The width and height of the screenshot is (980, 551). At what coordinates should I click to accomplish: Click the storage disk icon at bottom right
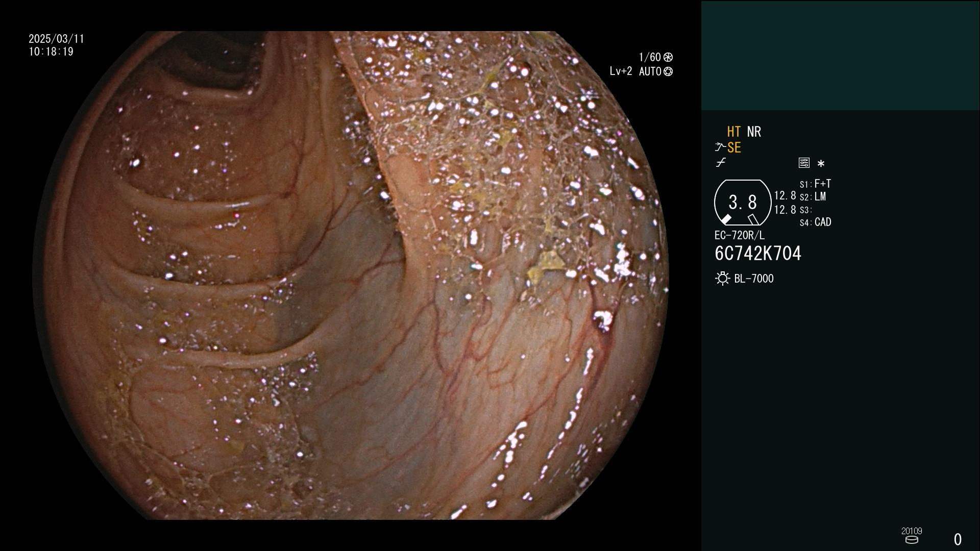(912, 540)
